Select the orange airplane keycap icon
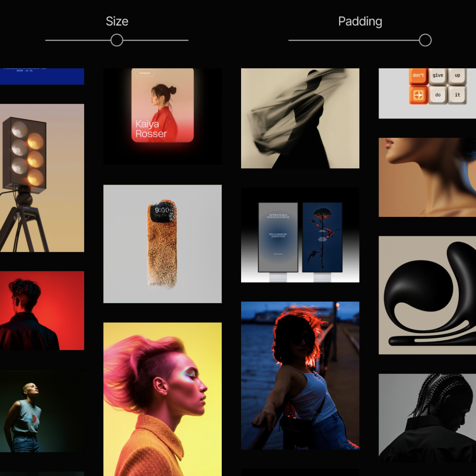 click(418, 95)
